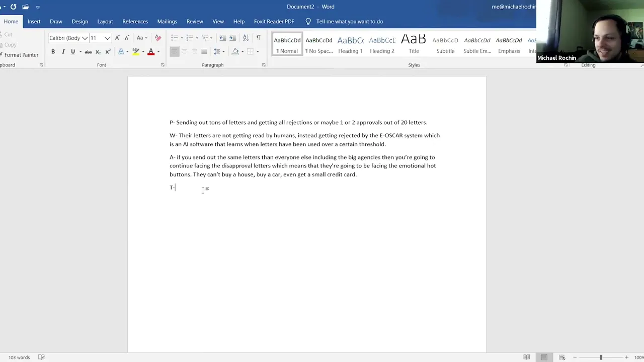Click Sort icon in Paragraph group
Image resolution: width=644 pixels, height=362 pixels.
(x=246, y=38)
